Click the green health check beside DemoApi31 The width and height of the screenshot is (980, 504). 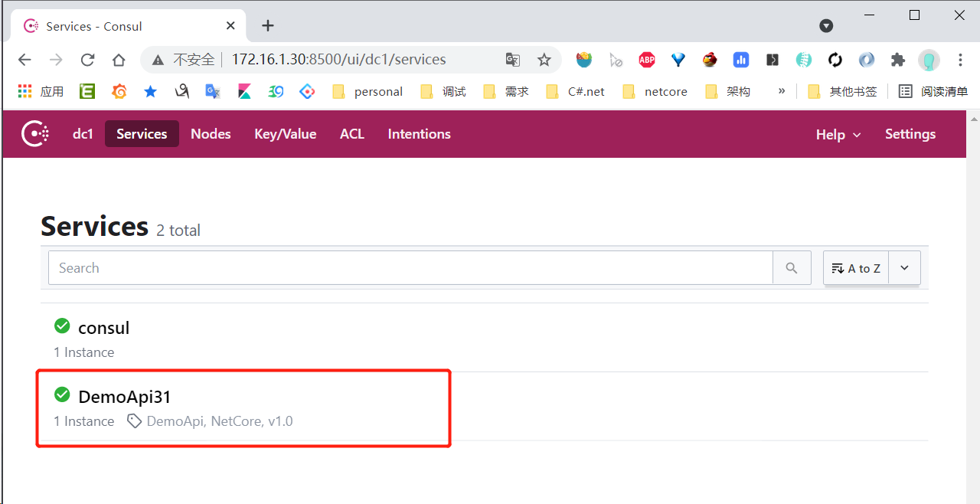pyautogui.click(x=62, y=395)
